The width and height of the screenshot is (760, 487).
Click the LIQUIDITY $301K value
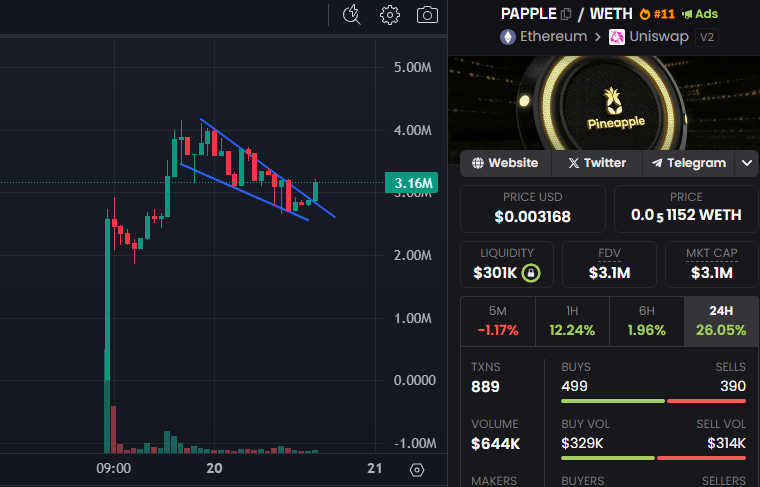495,273
